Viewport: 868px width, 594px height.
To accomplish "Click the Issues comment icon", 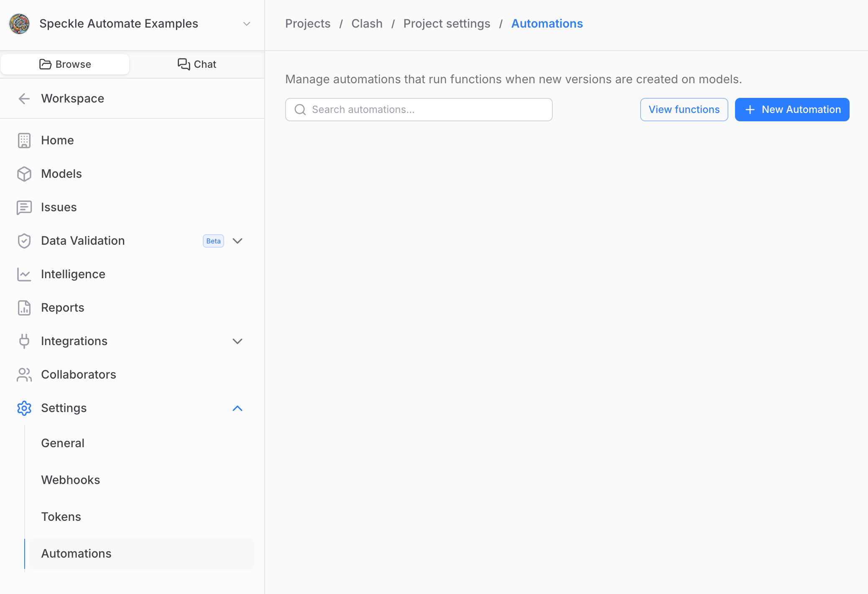I will (24, 207).
